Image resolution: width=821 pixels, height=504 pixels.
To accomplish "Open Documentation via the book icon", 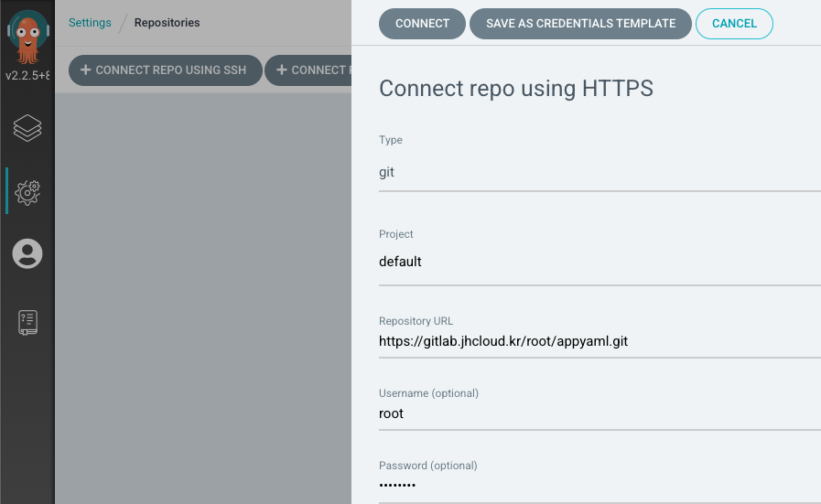I will pos(27,322).
